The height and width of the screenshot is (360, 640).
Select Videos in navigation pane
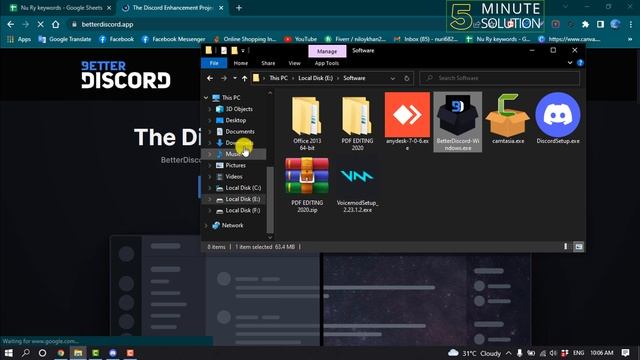[x=234, y=176]
